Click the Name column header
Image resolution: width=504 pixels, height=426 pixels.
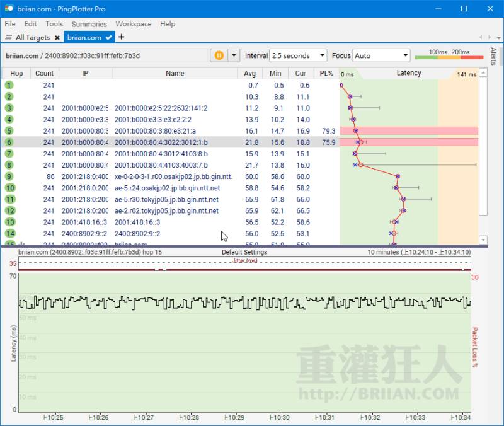(x=175, y=74)
